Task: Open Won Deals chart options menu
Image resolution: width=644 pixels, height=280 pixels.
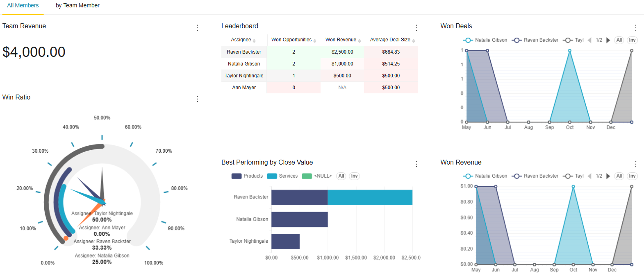Action: [635, 28]
